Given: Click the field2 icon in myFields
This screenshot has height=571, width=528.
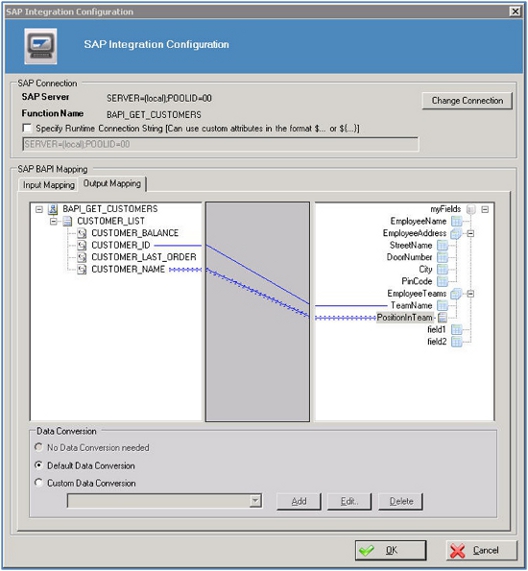Looking at the screenshot, I should point(456,342).
